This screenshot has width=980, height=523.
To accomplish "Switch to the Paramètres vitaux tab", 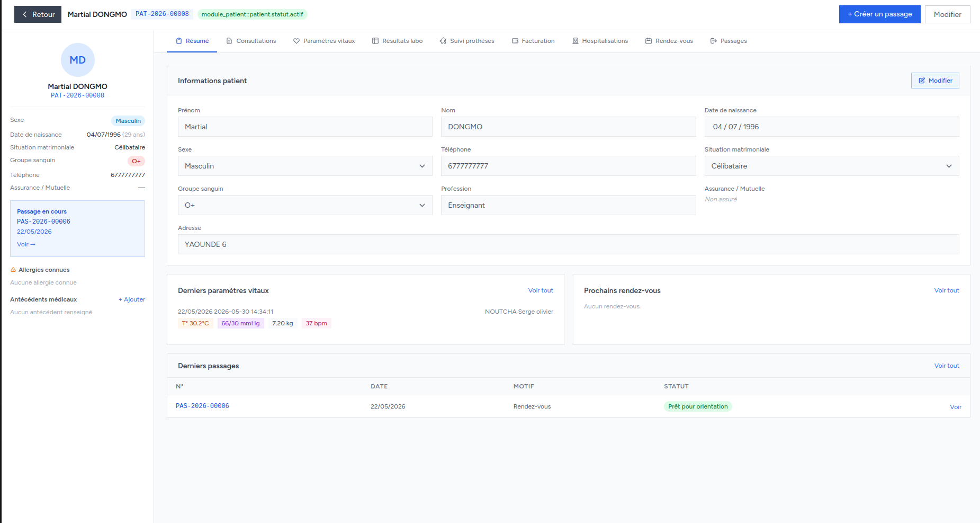I will pyautogui.click(x=324, y=41).
